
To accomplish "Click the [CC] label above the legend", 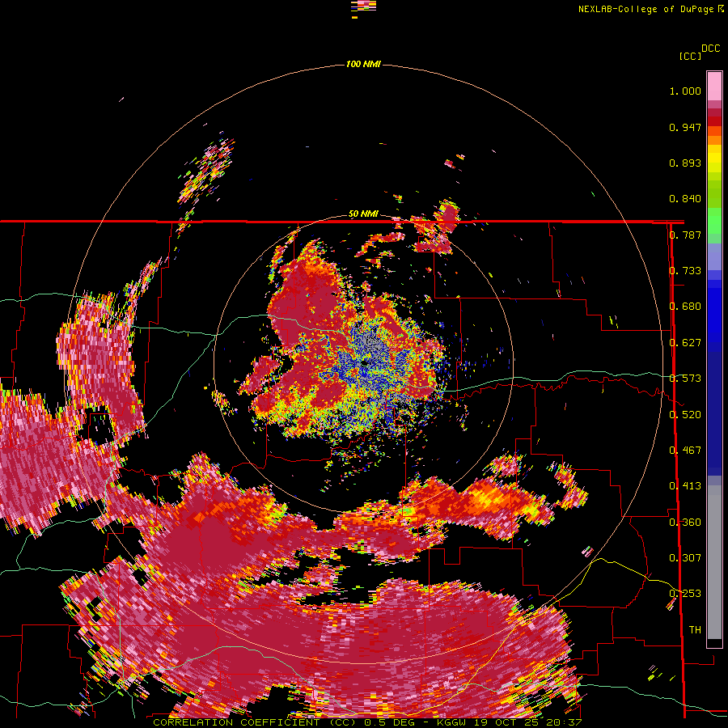I will (689, 56).
